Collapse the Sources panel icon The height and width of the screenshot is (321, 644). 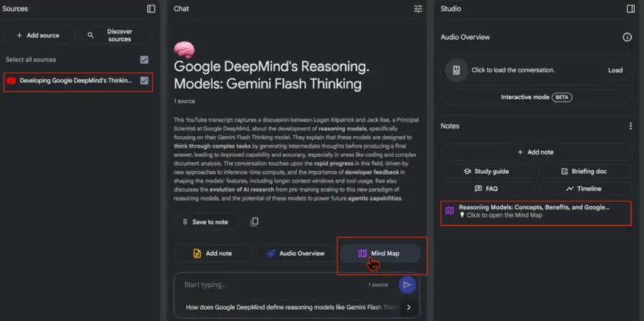tap(151, 9)
